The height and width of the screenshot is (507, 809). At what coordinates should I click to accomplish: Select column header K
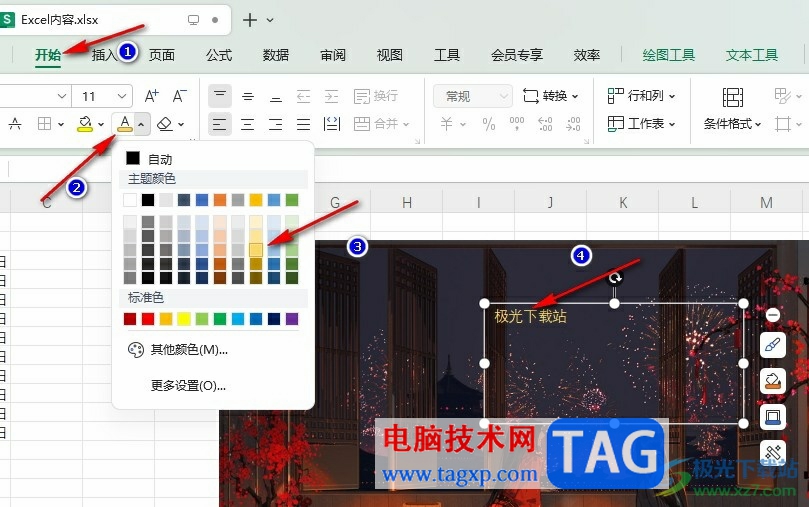(623, 203)
